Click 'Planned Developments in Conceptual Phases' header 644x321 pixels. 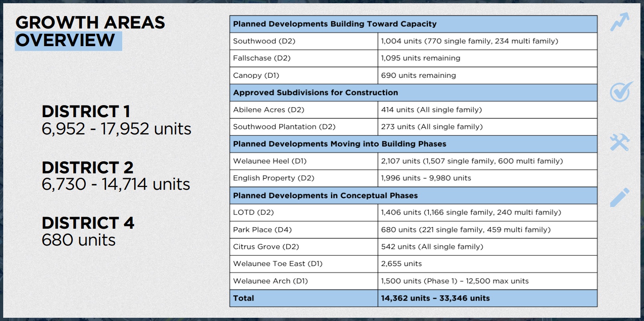(325, 196)
